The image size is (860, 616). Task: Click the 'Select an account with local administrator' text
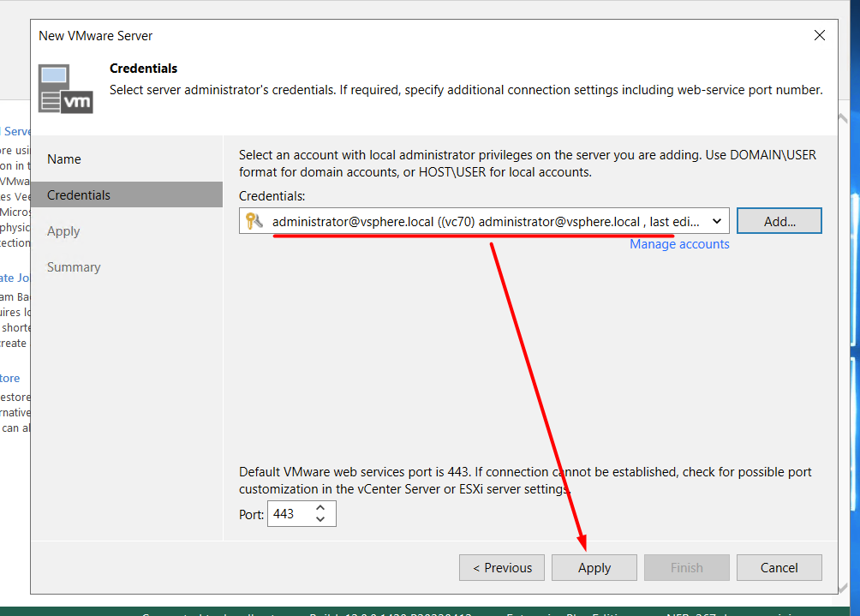528,164
